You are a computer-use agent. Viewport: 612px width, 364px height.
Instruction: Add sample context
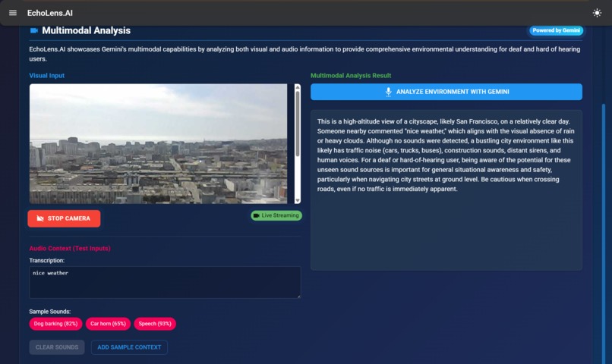[x=129, y=347]
